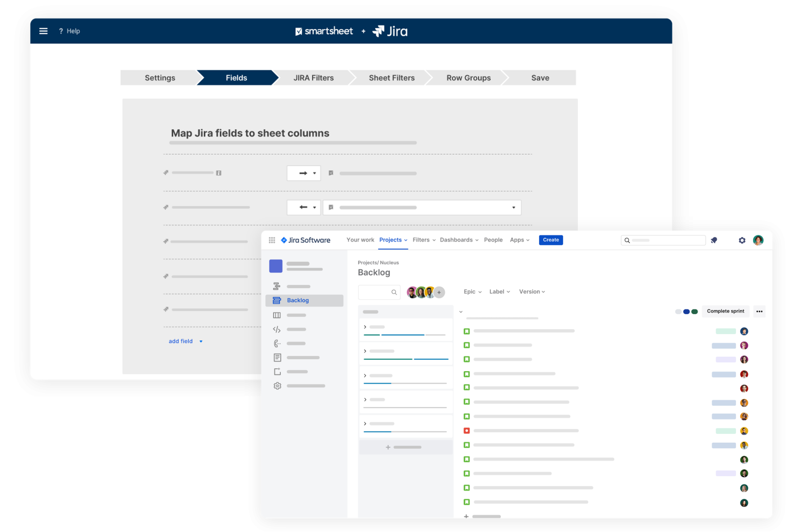
Task: Select the Roadmap icon in the sidebar
Action: [x=277, y=286]
